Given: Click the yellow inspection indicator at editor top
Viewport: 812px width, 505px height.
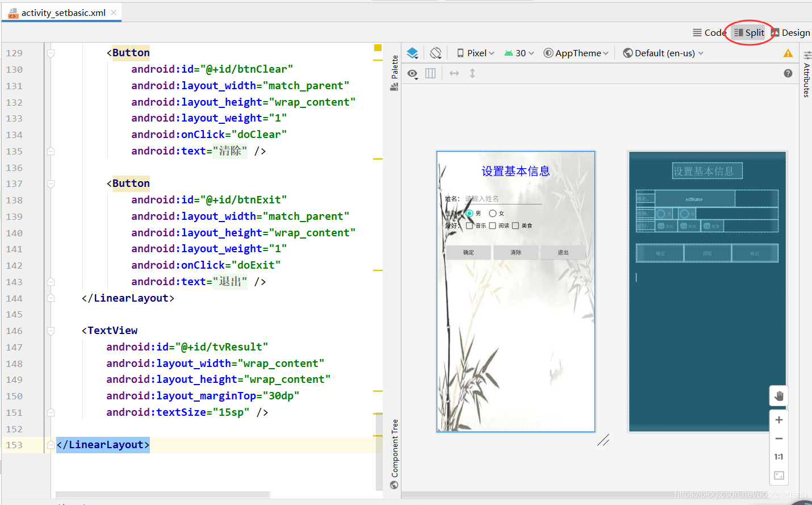Looking at the screenshot, I should click(x=378, y=48).
